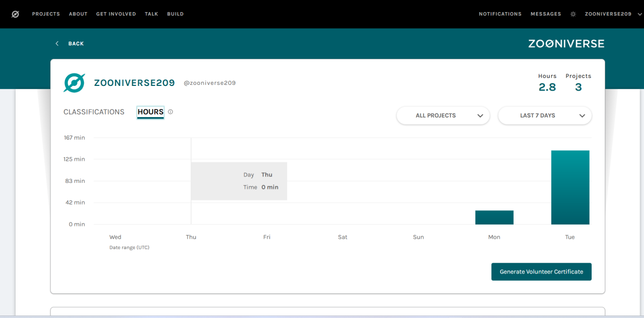Image resolution: width=644 pixels, height=318 pixels.
Task: Click the ZOONIVERSE209 display name heading
Action: pyautogui.click(x=134, y=83)
